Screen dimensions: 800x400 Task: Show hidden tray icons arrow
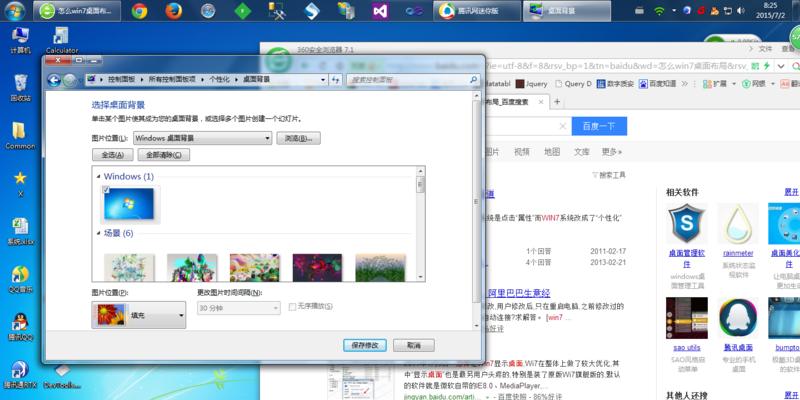coord(674,10)
